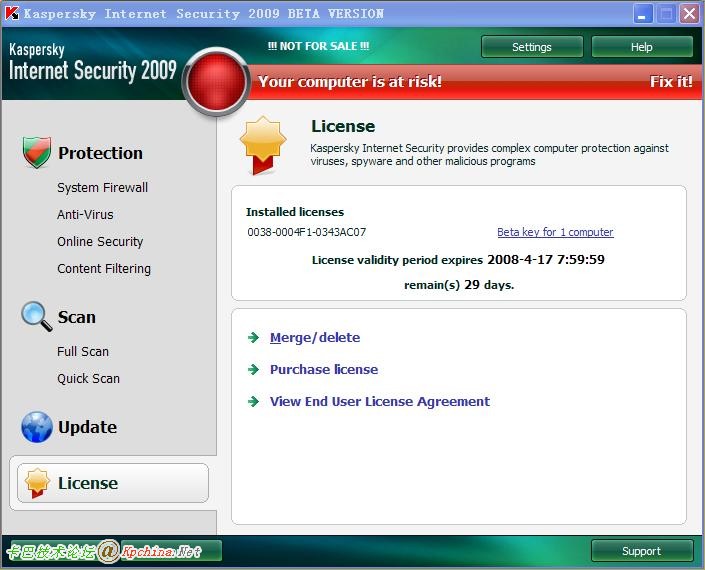
Task: Select Online Security
Action: pyautogui.click(x=100, y=241)
